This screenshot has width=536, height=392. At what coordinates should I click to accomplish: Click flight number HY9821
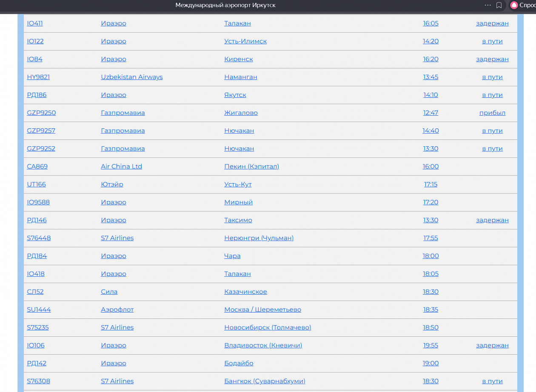tap(38, 77)
